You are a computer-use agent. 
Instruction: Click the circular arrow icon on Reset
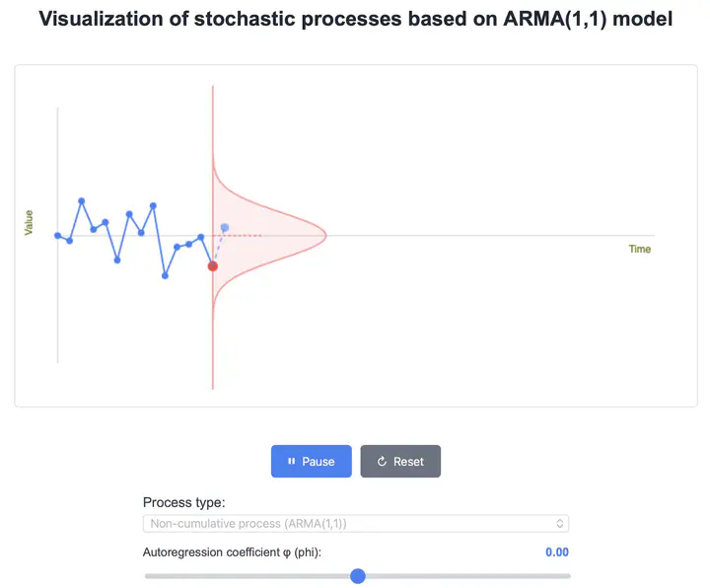382,462
